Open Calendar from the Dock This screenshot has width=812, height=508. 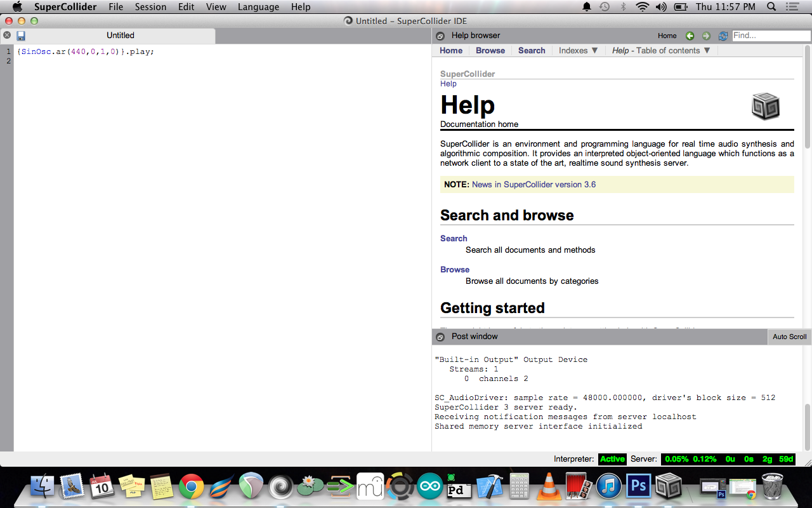tap(102, 487)
